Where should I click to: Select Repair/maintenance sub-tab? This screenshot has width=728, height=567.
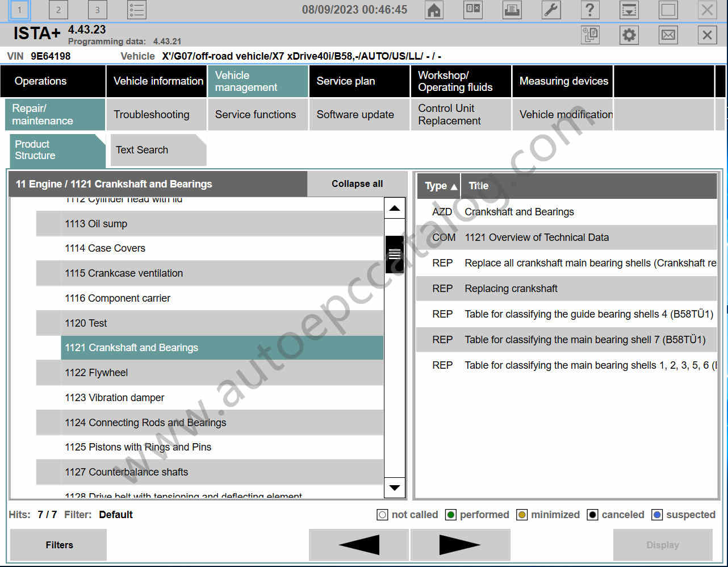coord(55,115)
